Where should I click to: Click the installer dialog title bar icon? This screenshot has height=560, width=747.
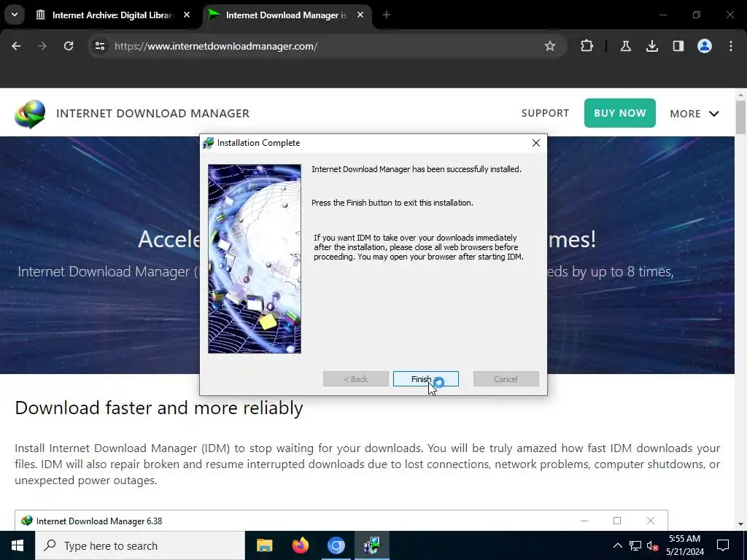pyautogui.click(x=208, y=143)
